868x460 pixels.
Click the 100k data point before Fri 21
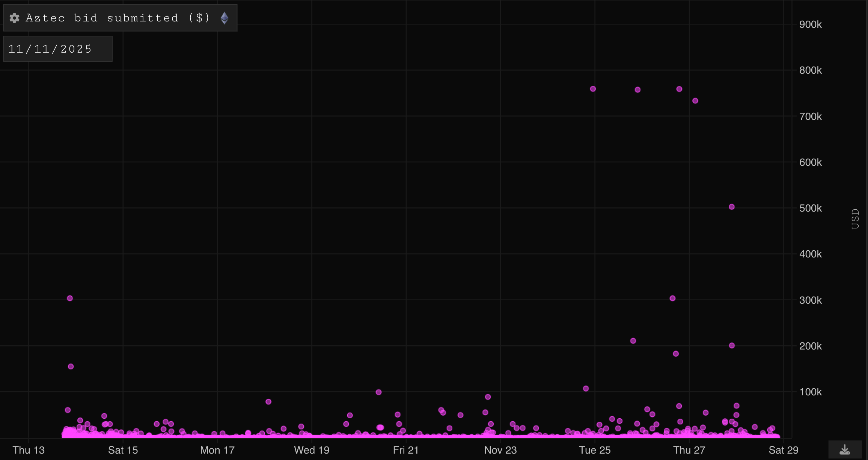coord(378,392)
